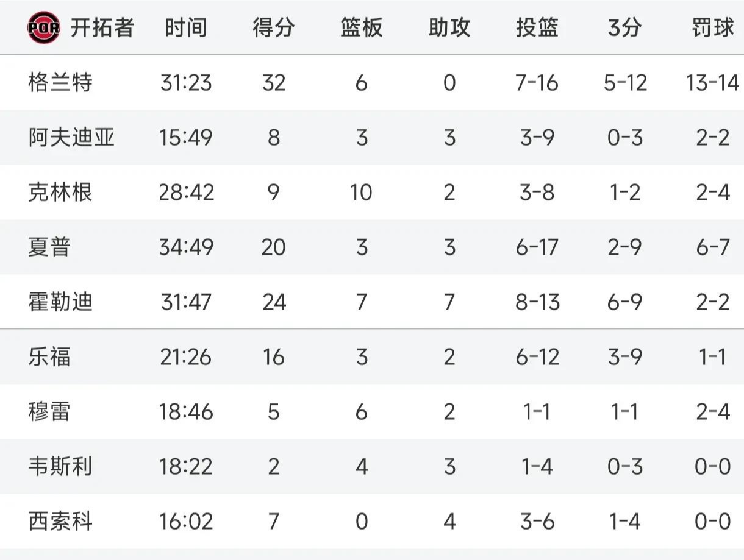This screenshot has width=744, height=560.
Task: Open player 阿夫迪亚 details
Action: point(71,137)
